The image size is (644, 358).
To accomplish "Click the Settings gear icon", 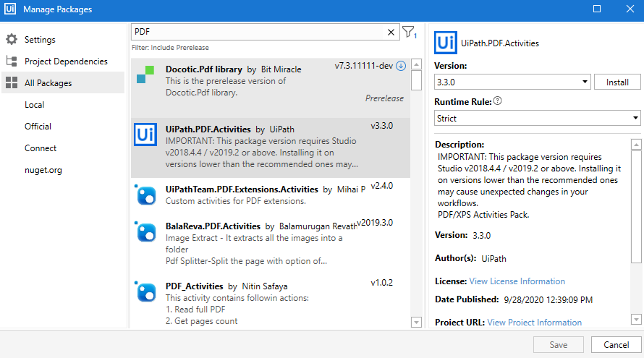I will [x=12, y=39].
